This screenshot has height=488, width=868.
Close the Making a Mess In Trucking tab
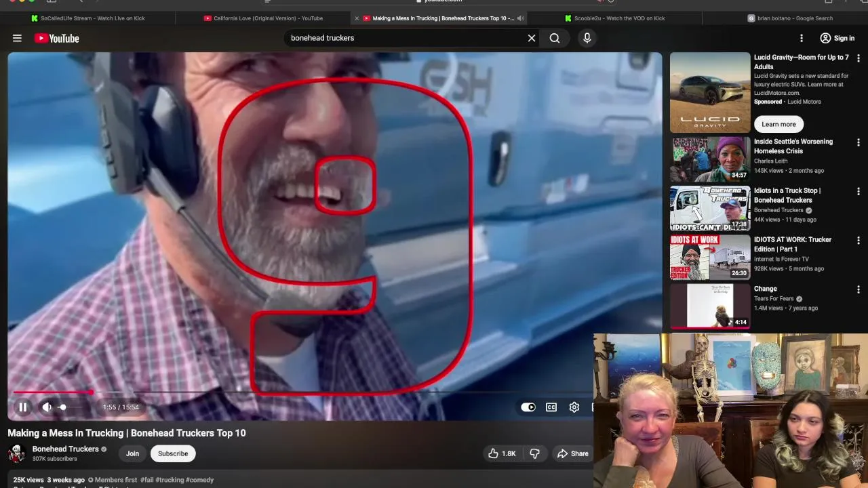point(357,18)
